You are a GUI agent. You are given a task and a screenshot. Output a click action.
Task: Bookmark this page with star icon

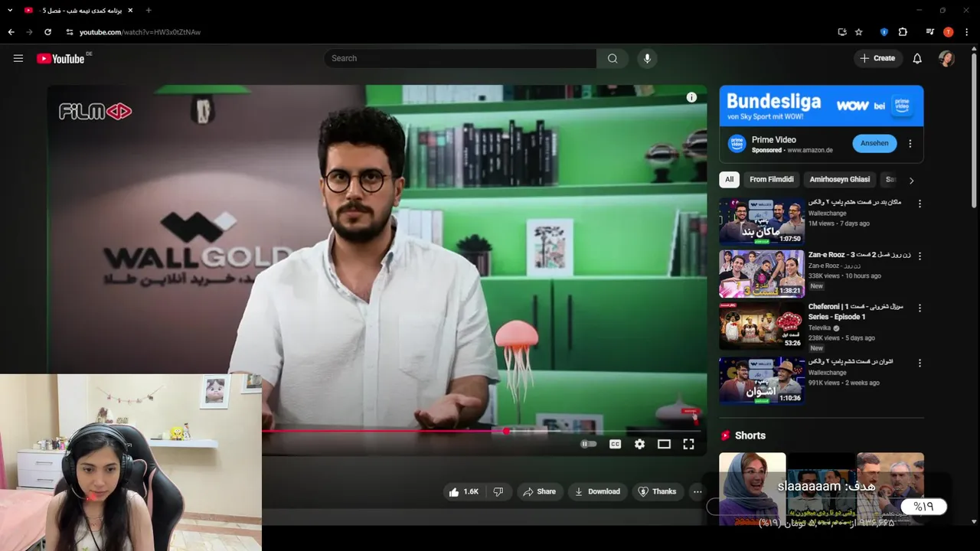coord(858,32)
